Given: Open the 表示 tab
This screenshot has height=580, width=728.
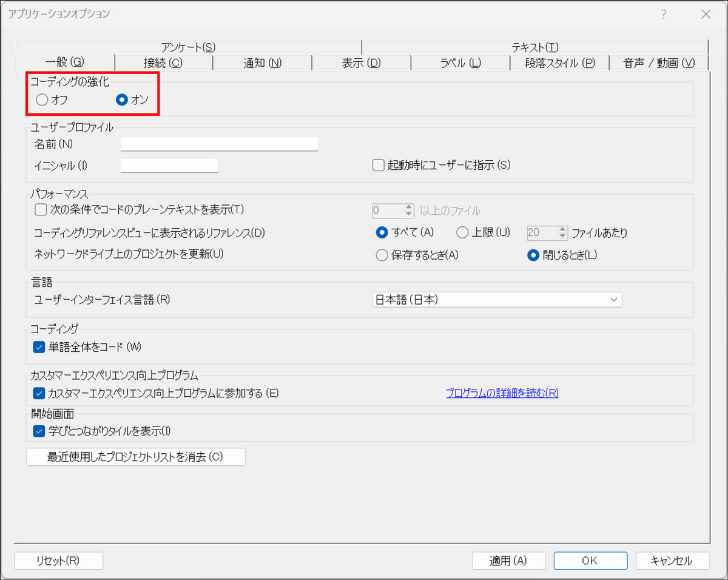Looking at the screenshot, I should click(x=361, y=62).
